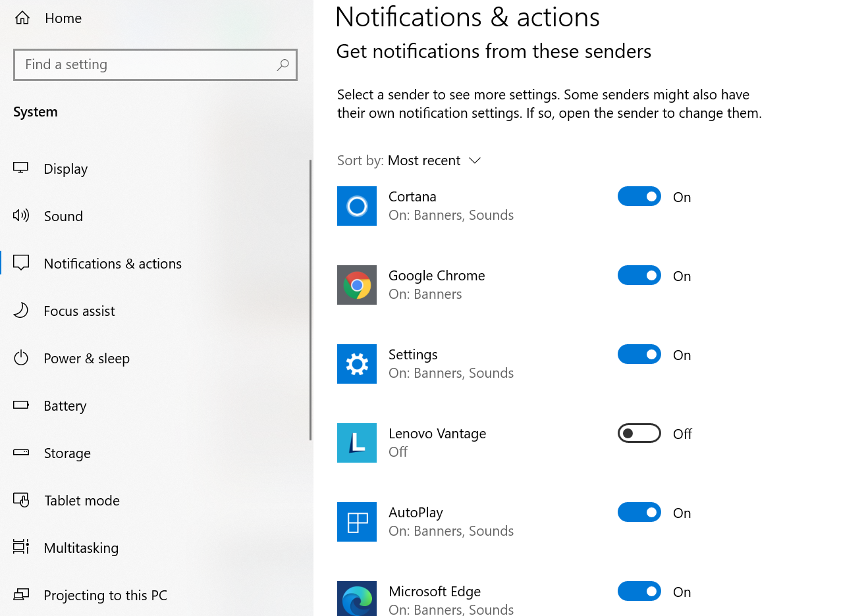Open the Settings gear app icon

(357, 364)
